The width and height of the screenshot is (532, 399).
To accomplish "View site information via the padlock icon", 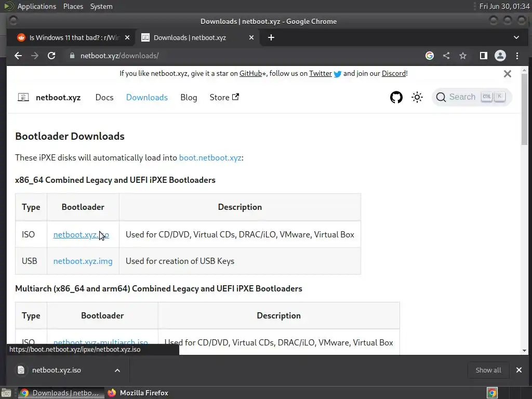I will tap(72, 56).
